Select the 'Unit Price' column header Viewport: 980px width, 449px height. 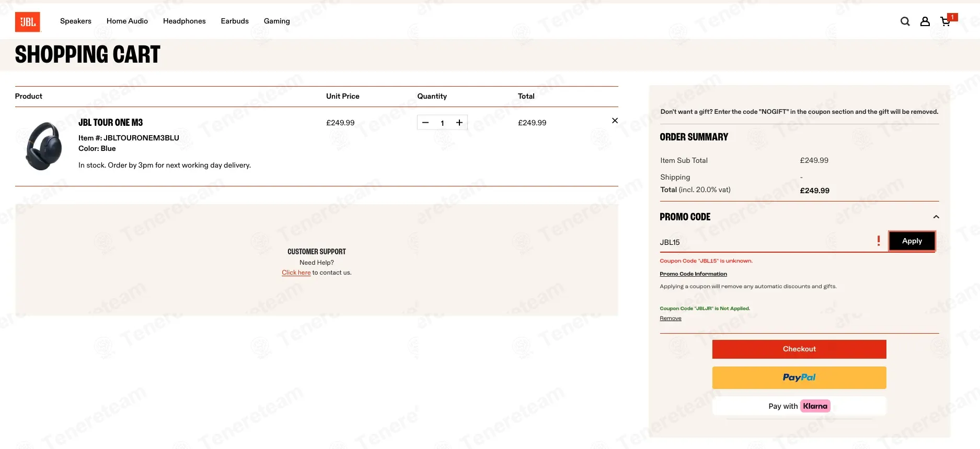point(343,96)
